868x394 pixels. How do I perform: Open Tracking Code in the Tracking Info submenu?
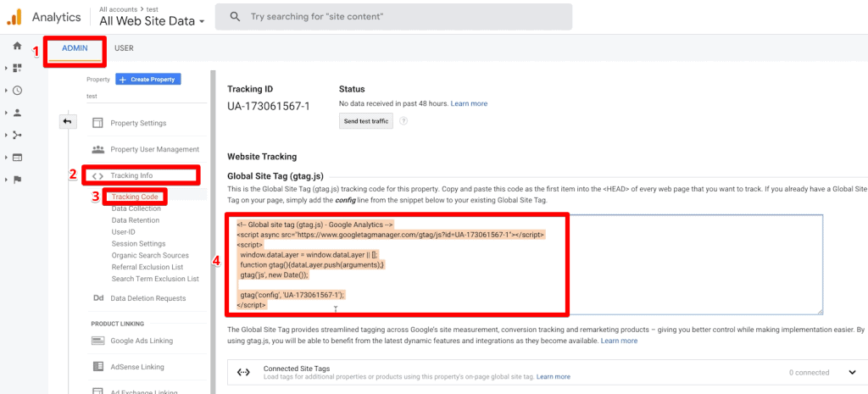(135, 197)
